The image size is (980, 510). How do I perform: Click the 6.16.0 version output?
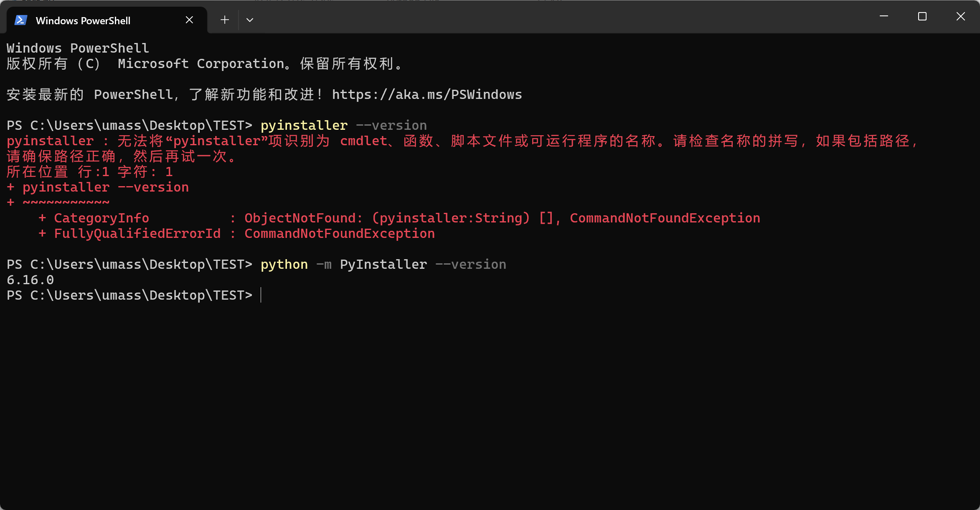point(30,280)
